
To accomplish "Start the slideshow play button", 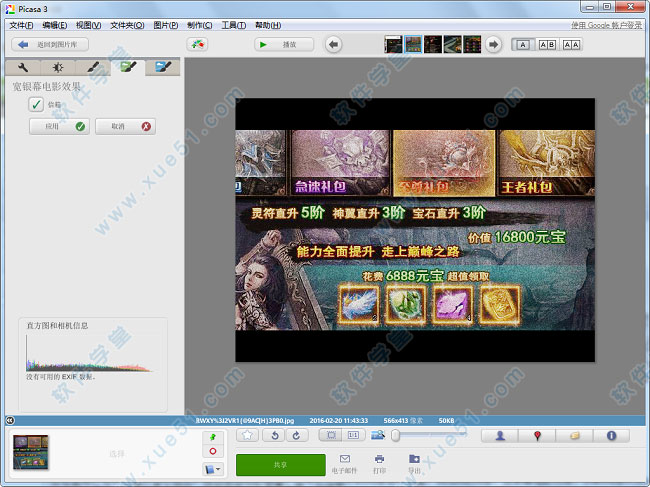I will (284, 44).
